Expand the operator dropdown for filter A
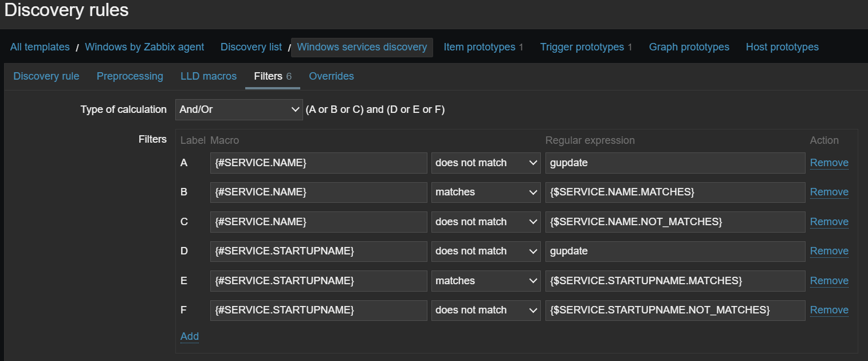The width and height of the screenshot is (868, 361). tap(486, 163)
